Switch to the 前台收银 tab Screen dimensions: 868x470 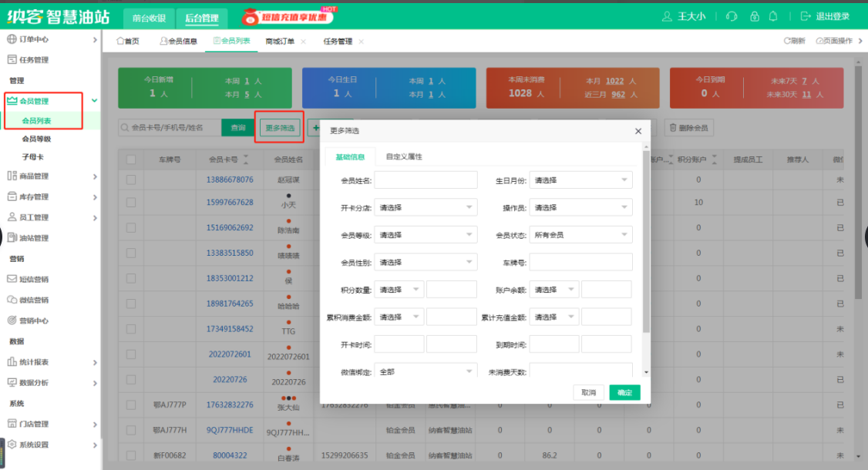point(149,18)
